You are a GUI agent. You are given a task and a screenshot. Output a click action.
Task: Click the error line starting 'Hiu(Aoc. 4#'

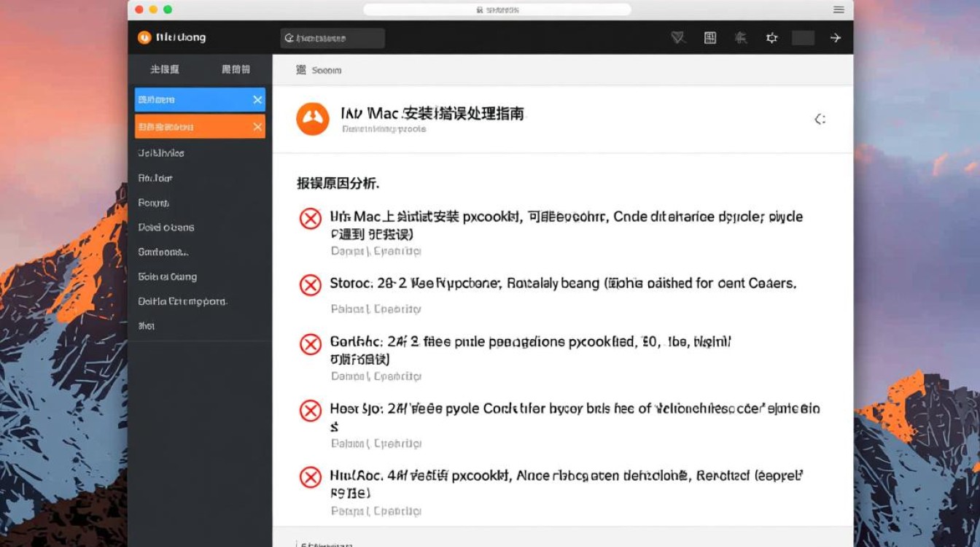click(567, 484)
